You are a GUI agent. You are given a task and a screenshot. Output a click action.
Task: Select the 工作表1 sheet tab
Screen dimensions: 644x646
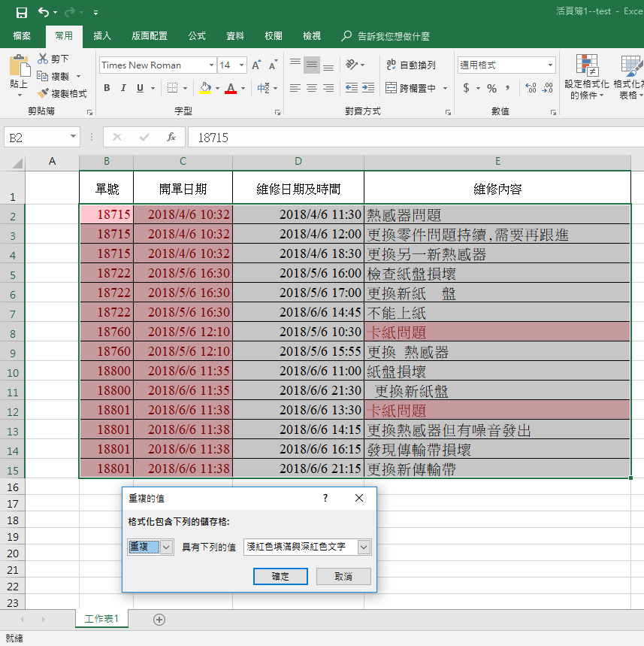coord(101,619)
